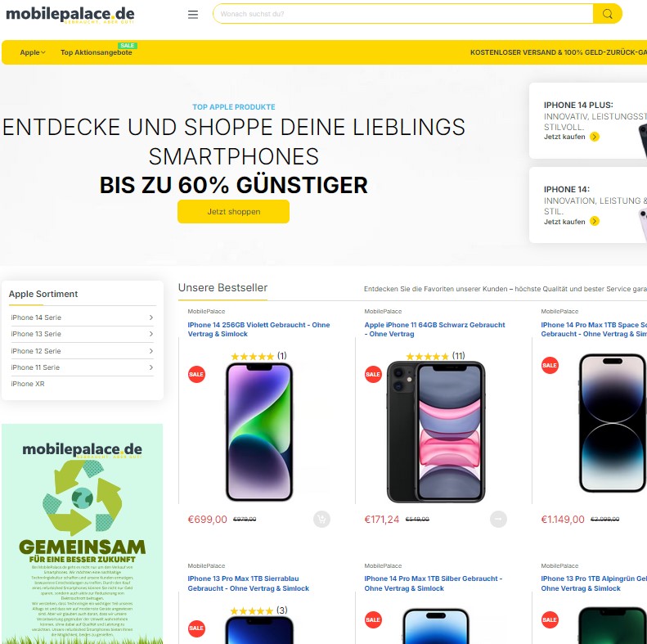Click star rating of iPhone 11 Schwarz
This screenshot has height=644, width=647.
427,356
